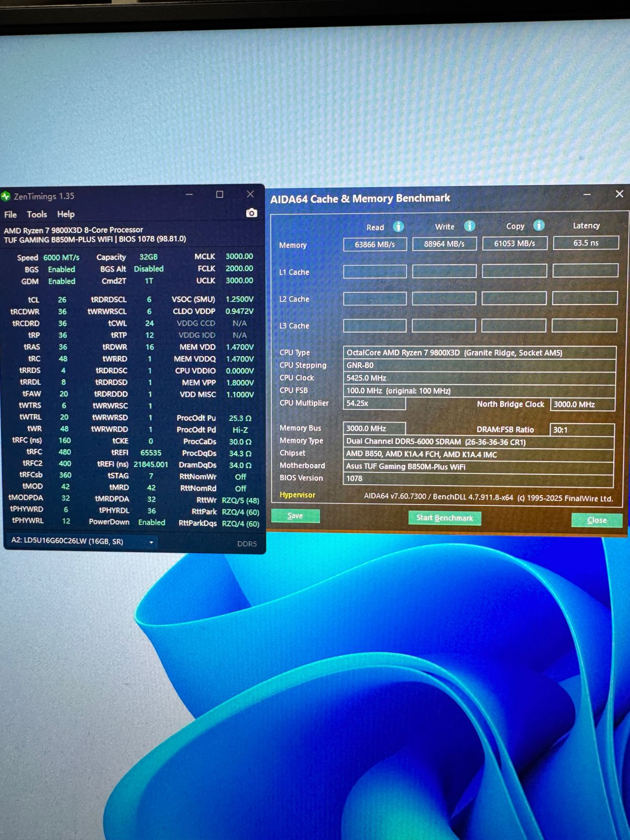Screen dimensions: 630x840
Task: Open the Help menu in ZenTimings
Action: tap(66, 214)
